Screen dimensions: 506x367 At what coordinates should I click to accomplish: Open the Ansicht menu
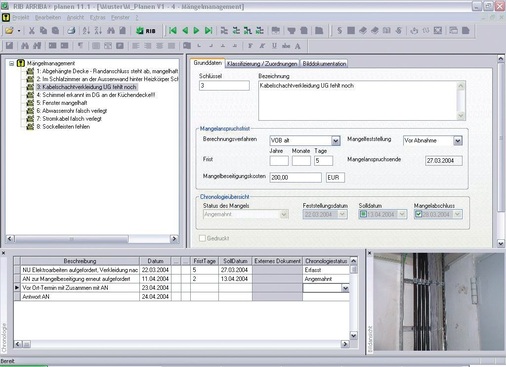click(75, 17)
